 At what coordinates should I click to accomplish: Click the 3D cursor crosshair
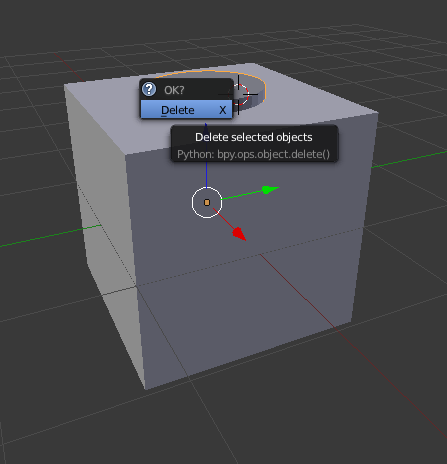pos(239,94)
